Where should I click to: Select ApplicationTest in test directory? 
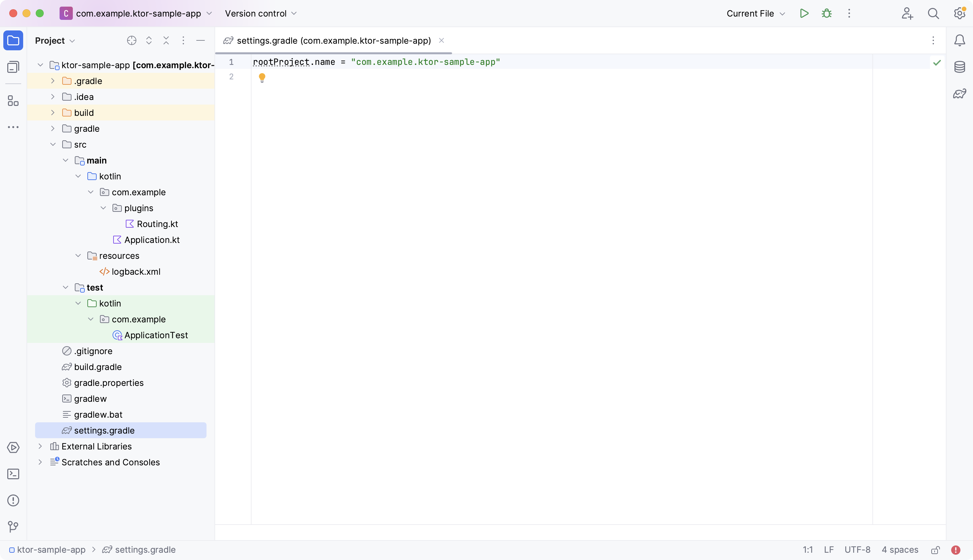155,334
